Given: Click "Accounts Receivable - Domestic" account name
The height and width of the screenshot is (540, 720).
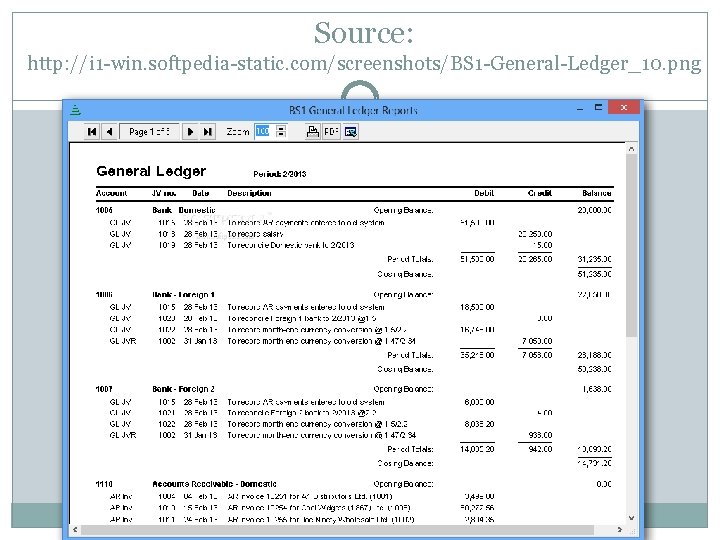Looking at the screenshot, I should pos(214,484).
